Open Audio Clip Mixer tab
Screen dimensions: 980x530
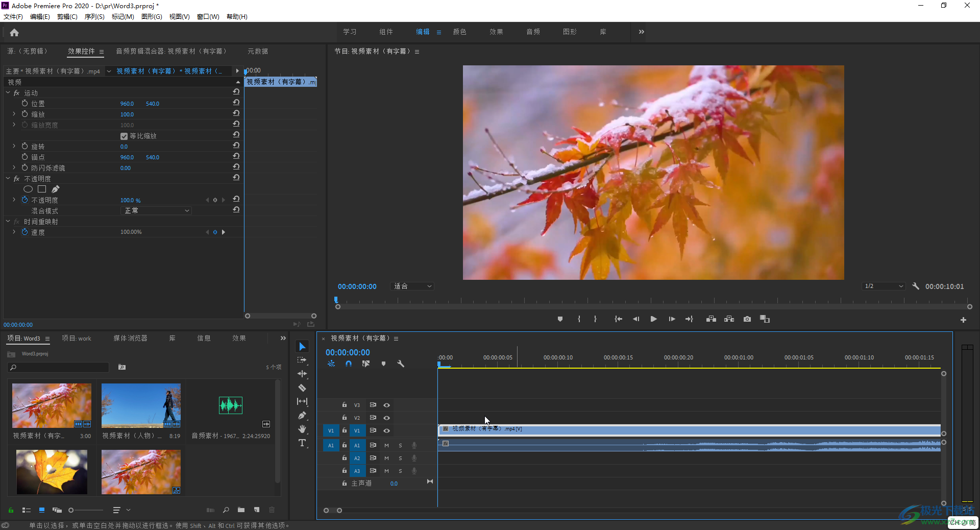coord(171,51)
